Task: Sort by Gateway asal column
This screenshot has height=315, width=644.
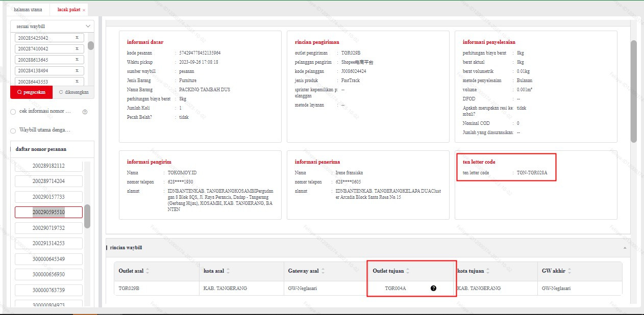Action: point(324,271)
